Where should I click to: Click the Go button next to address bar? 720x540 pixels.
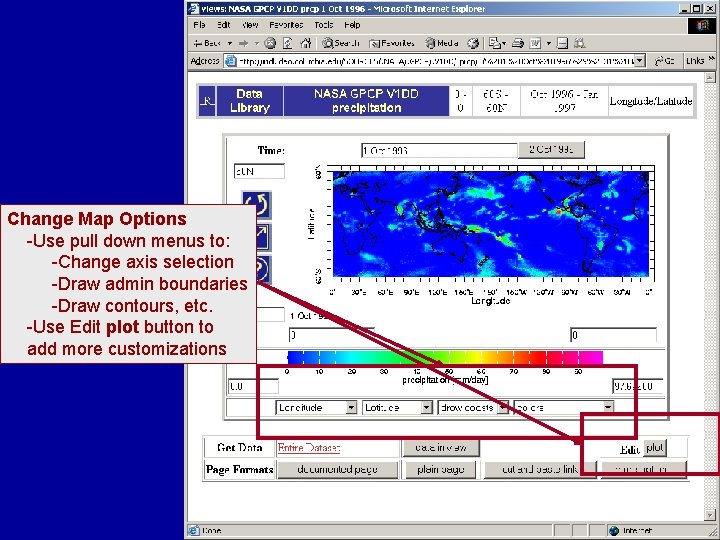664,61
